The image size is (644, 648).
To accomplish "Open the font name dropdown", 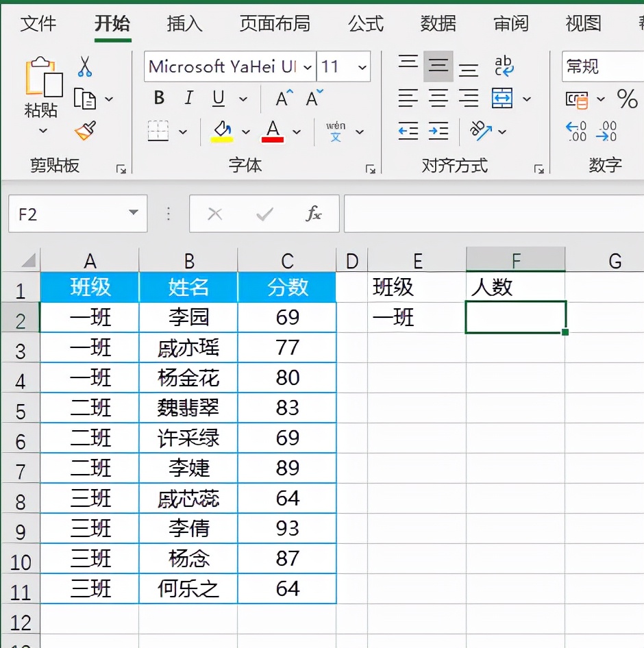I will [x=308, y=67].
